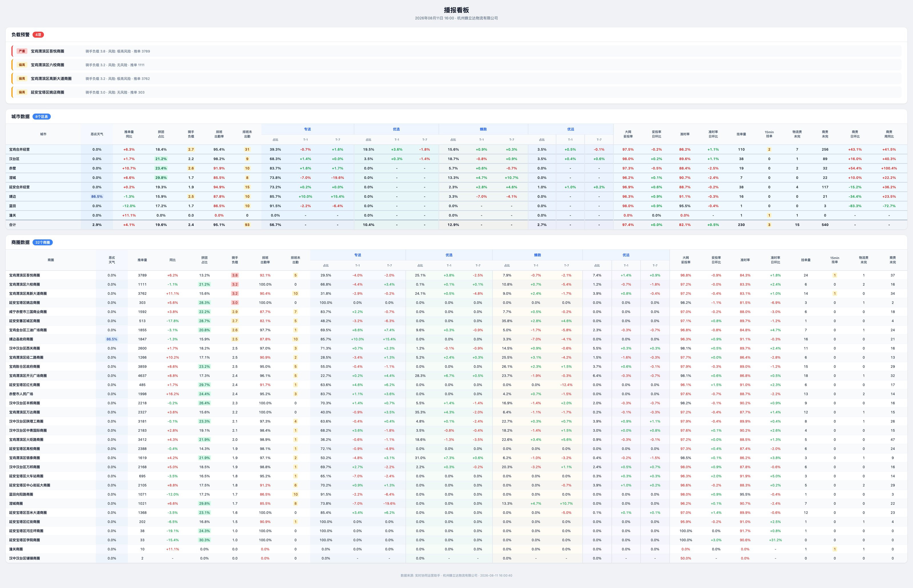Select the 汉中汉台区西关商圈 row

(456, 348)
